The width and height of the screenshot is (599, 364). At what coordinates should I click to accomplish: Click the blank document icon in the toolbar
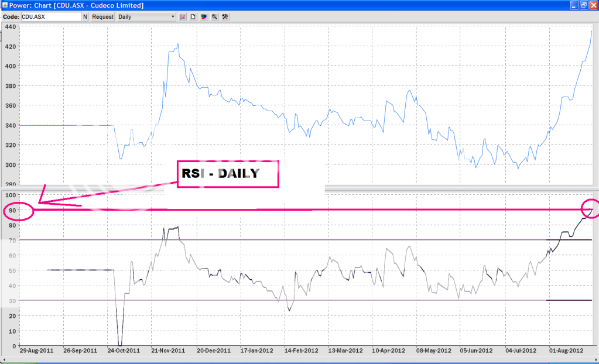[x=193, y=17]
